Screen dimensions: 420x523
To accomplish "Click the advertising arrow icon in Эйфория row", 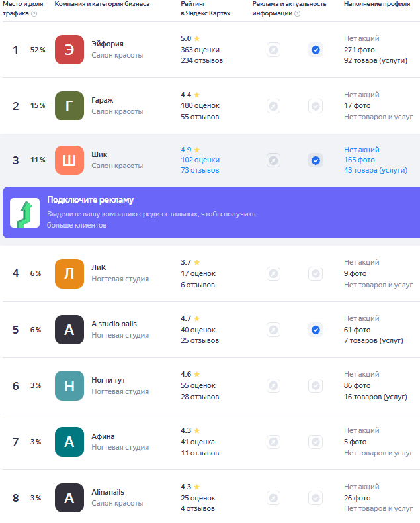I will coord(273,50).
